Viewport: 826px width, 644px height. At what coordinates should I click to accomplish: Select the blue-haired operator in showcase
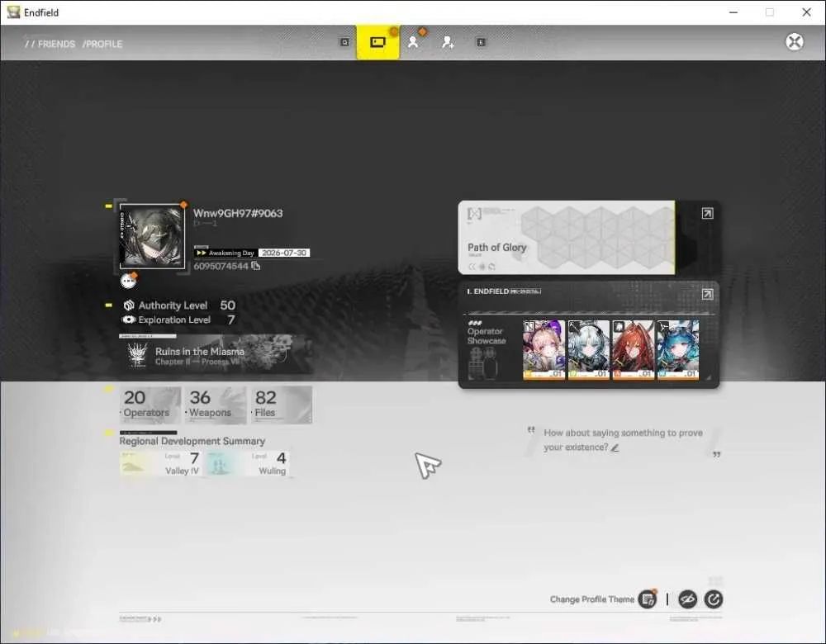(678, 349)
